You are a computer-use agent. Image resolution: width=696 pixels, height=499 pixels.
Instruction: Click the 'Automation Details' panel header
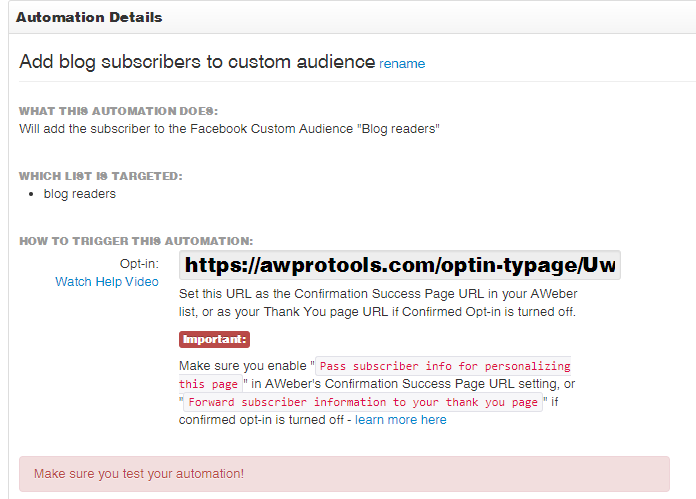[89, 17]
